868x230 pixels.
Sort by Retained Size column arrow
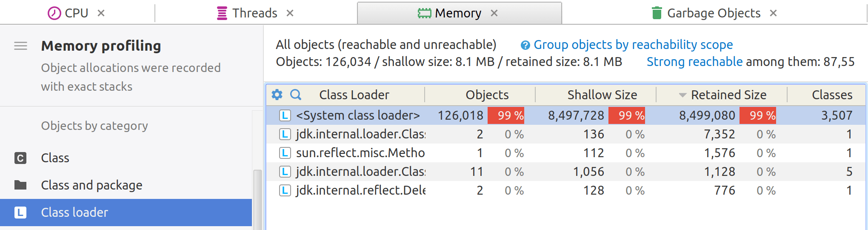(x=682, y=95)
